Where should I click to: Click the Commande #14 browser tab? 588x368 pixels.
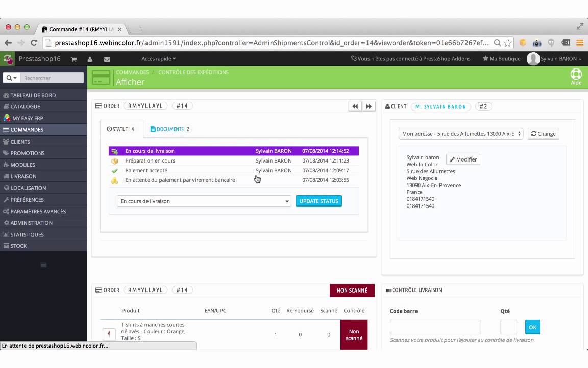[x=81, y=29]
